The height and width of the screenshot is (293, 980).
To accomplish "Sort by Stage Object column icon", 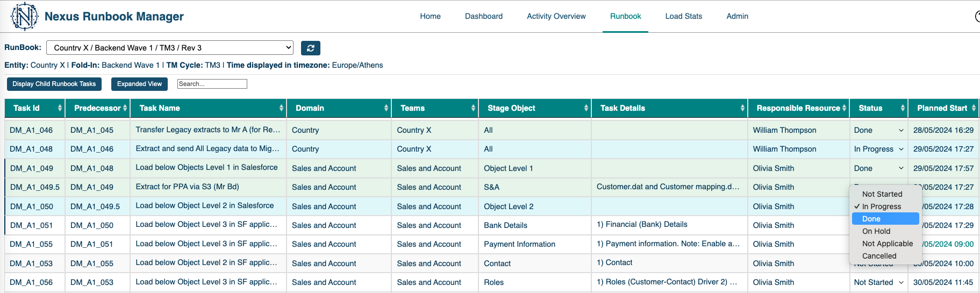I will click(586, 108).
